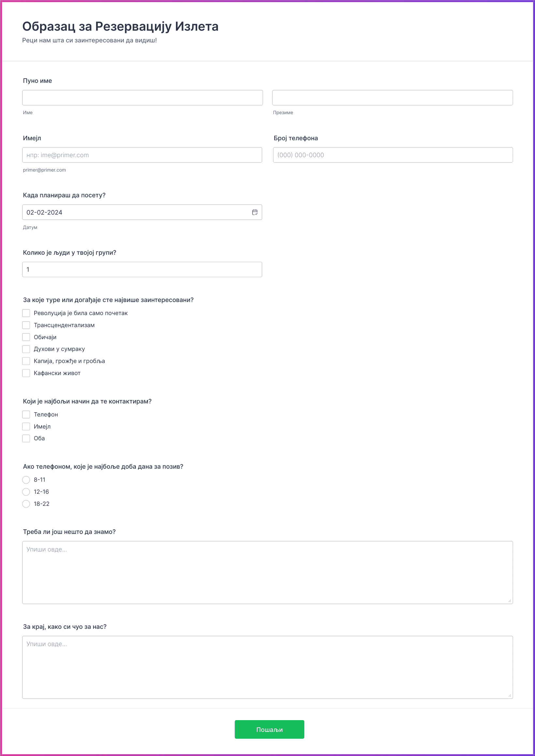535x756 pixels.
Task: Click the Презиме last name field
Action: pyautogui.click(x=392, y=98)
